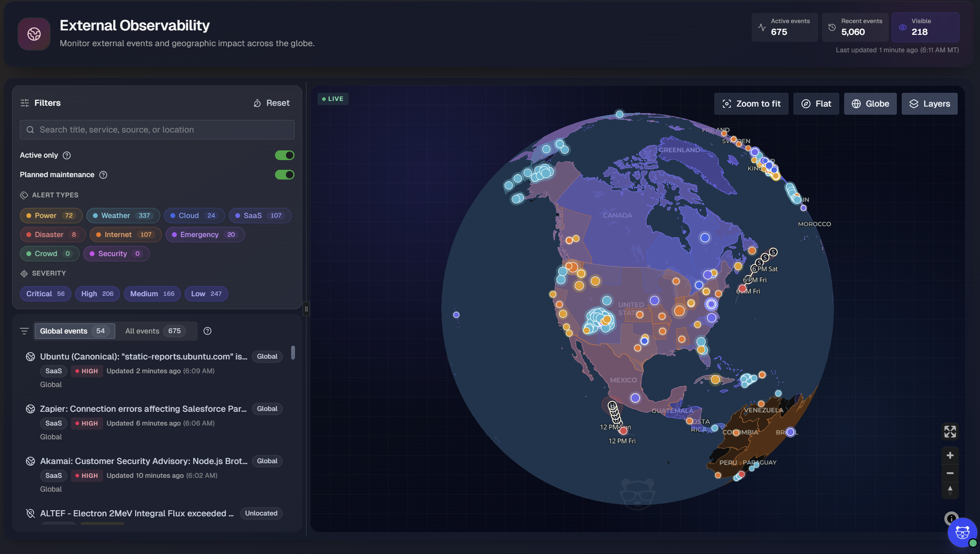Screen dimensions: 980x554
Task: Click the panel resize divider handle
Action: tap(306, 309)
